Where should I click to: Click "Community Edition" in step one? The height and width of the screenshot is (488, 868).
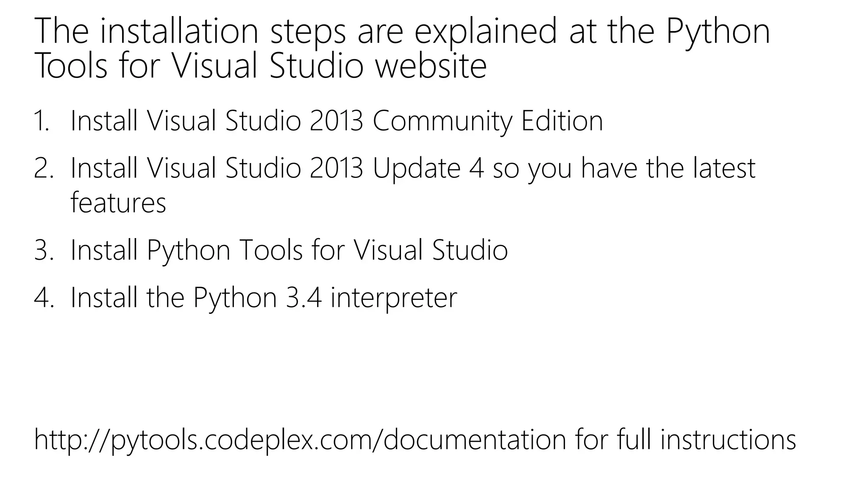coord(488,121)
